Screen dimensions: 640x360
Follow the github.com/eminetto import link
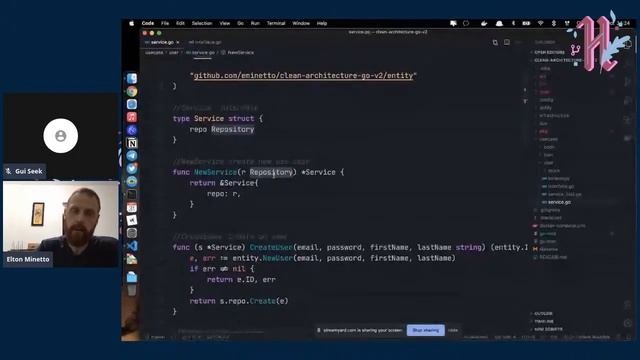pyautogui.click(x=303, y=76)
